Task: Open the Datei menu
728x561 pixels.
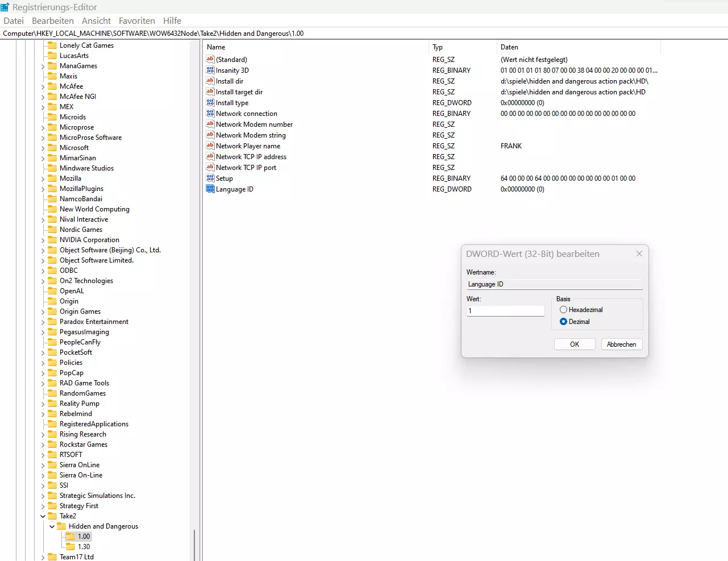Action: [14, 20]
